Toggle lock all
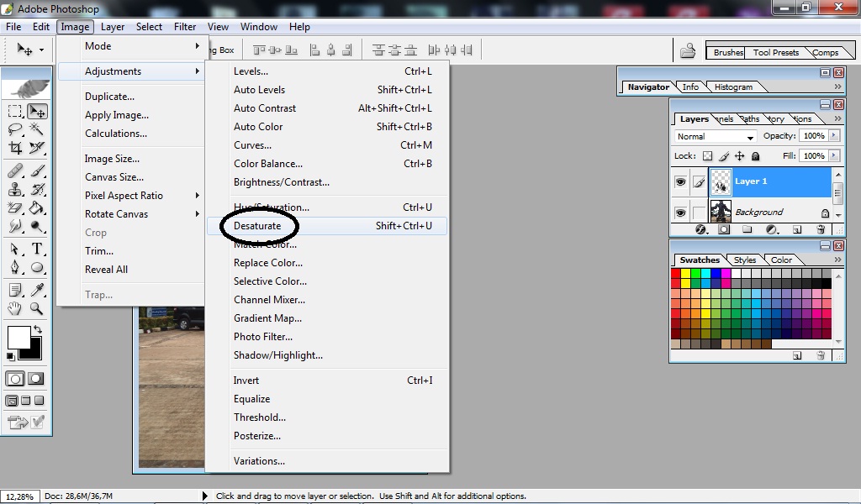The width and height of the screenshot is (861, 504). (x=756, y=156)
